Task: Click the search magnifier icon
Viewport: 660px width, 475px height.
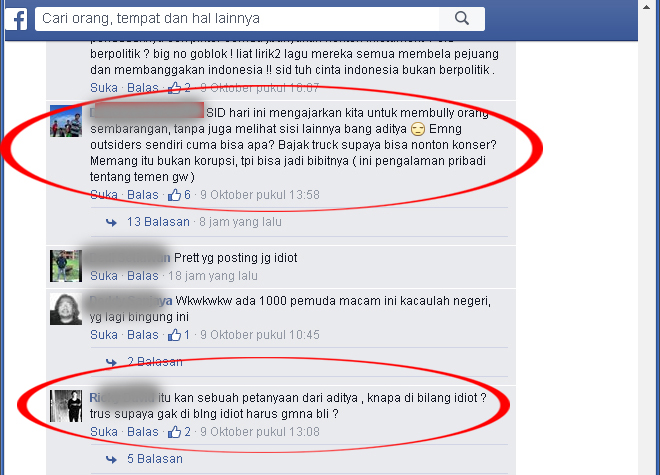Action: click(x=462, y=19)
